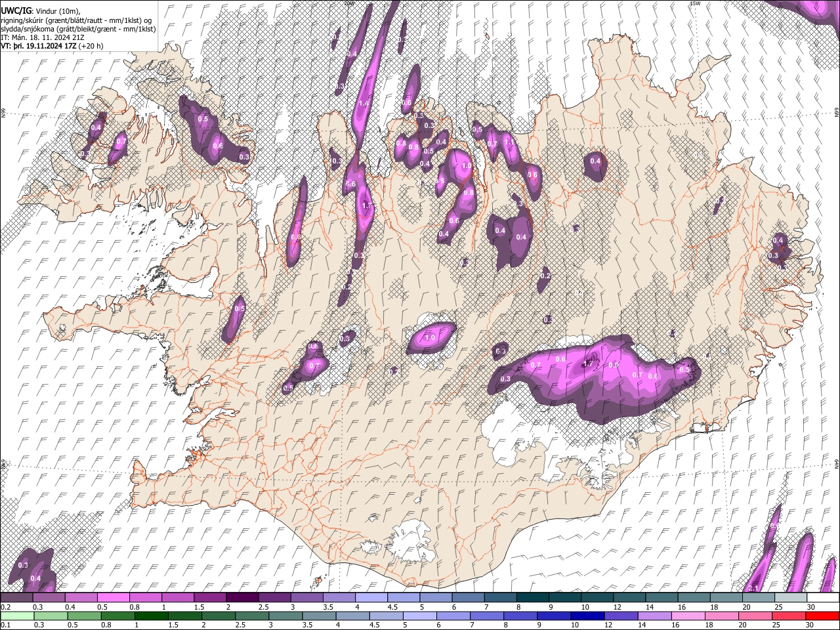Pick darkest purple upper-row swatch between 2 and 2.5
Viewport: 840px width, 630px height.
click(x=242, y=597)
